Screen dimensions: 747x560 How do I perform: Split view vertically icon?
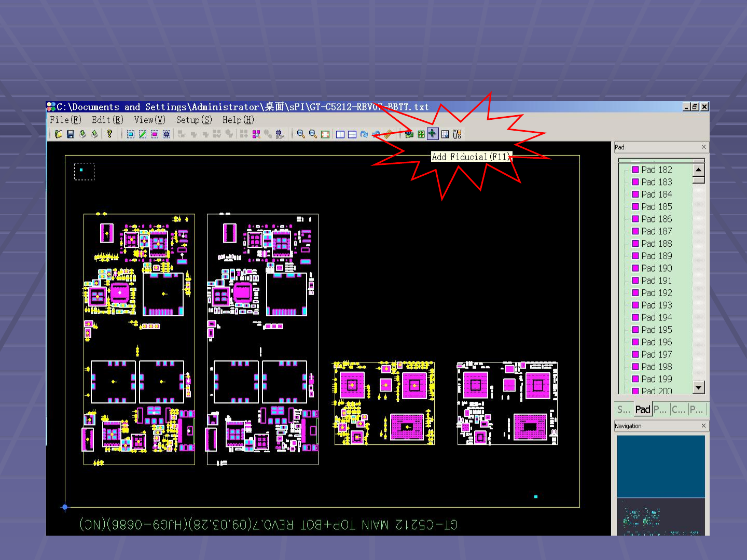click(340, 134)
